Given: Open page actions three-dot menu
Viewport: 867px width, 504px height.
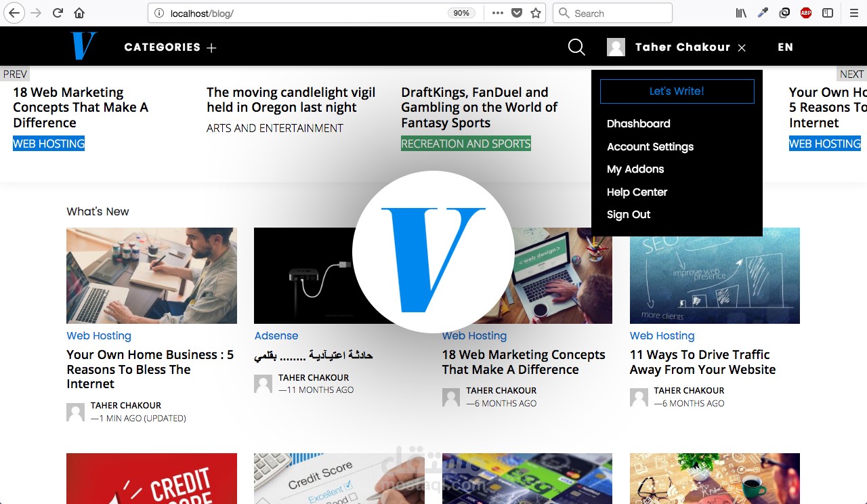Looking at the screenshot, I should (x=498, y=13).
